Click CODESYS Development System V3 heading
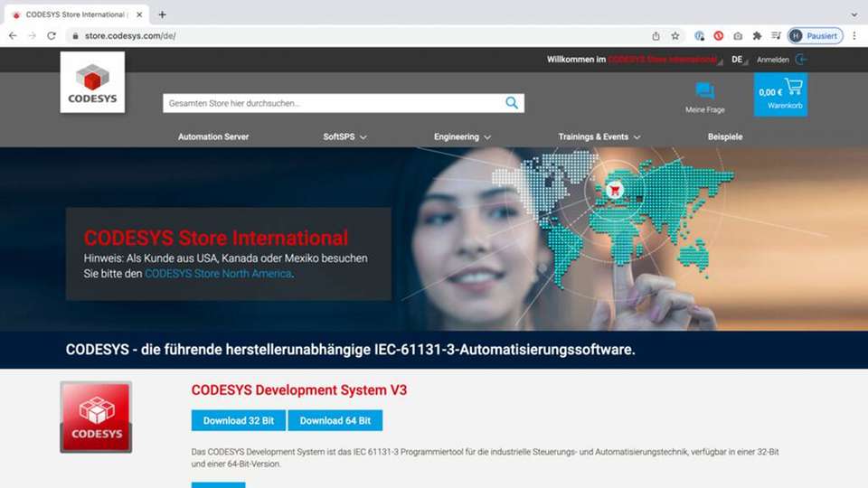Viewport: 868px width, 488px height. [299, 390]
